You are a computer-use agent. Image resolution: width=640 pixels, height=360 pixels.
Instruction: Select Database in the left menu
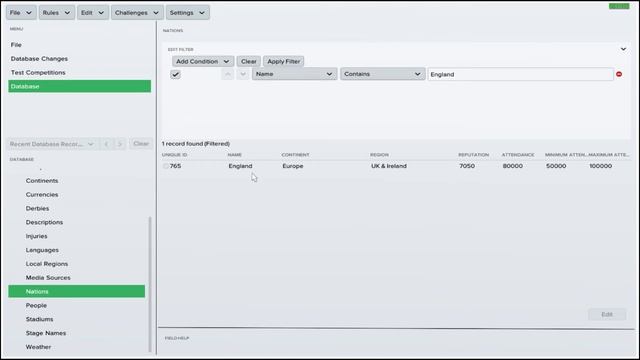(x=80, y=87)
